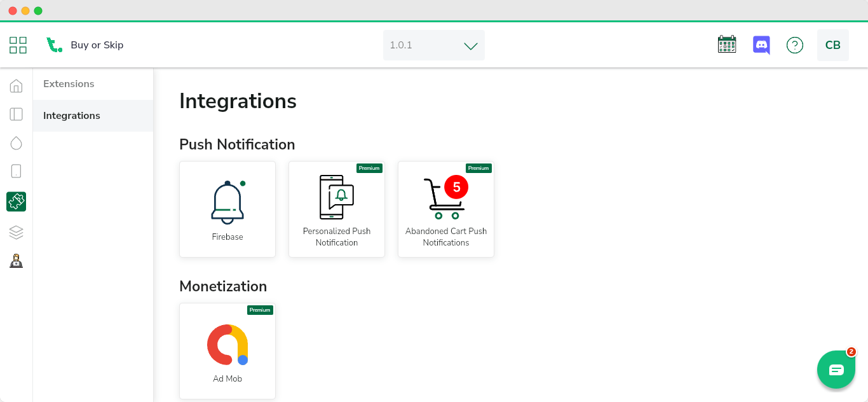The height and width of the screenshot is (402, 868).
Task: Select Abandoned Cart Push Notifications card
Action: coord(446,209)
